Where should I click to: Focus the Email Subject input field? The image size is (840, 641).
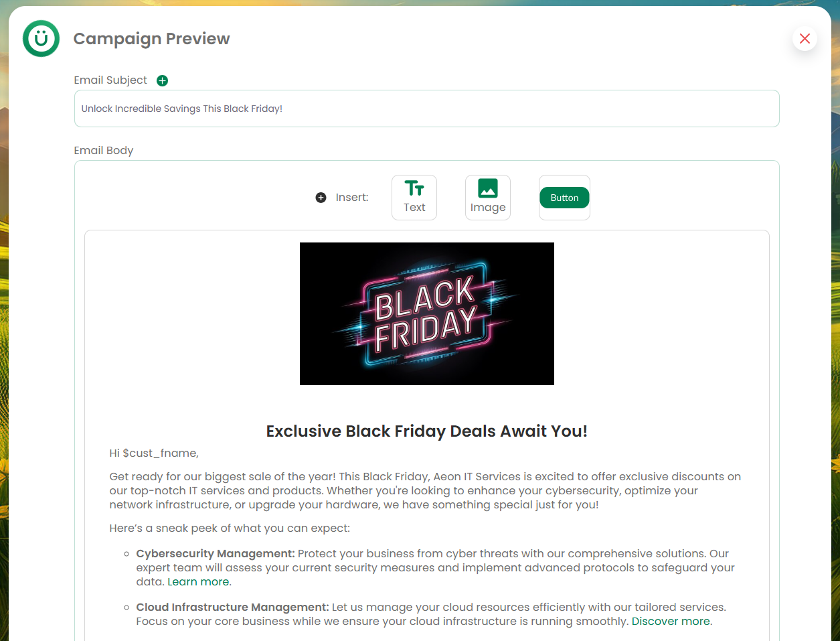[x=426, y=109]
